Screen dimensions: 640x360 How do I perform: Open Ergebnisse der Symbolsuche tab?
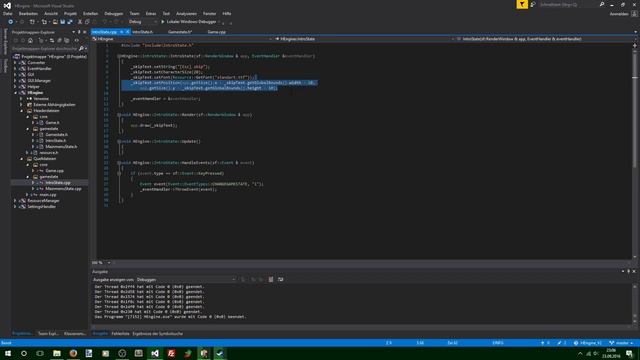pyautogui.click(x=158, y=334)
